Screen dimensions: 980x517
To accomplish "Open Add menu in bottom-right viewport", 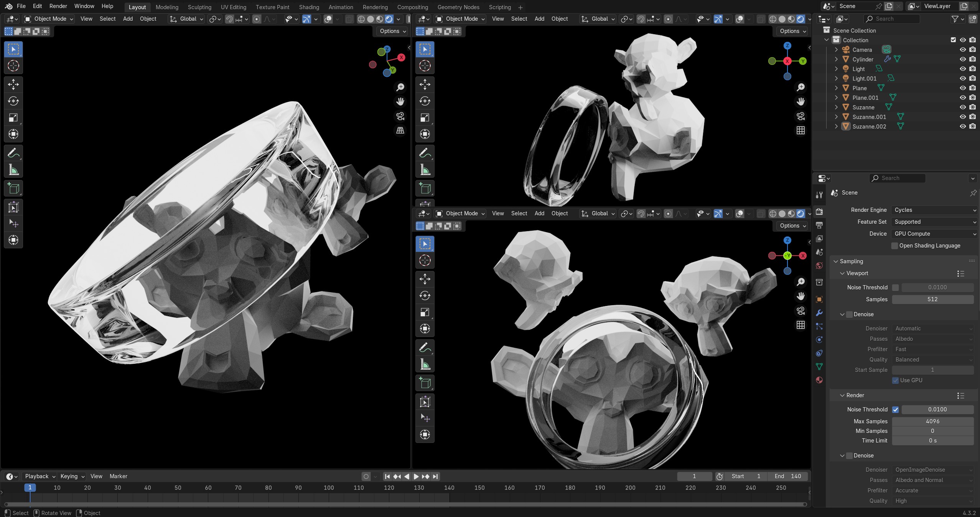I will 539,213.
